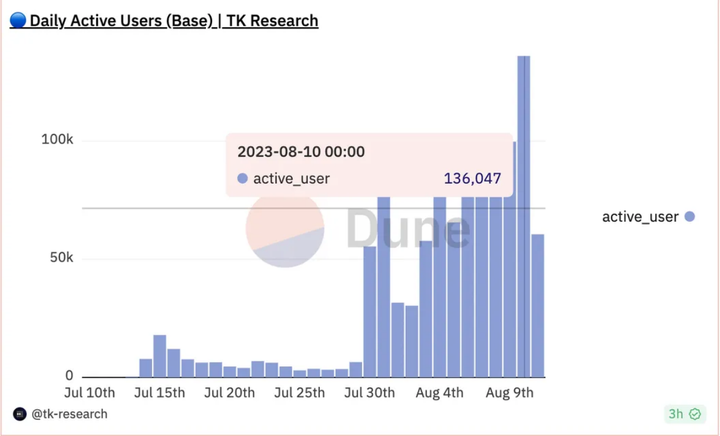Click the Dune watermark text
Screen dimensions: 720x436
[408, 228]
